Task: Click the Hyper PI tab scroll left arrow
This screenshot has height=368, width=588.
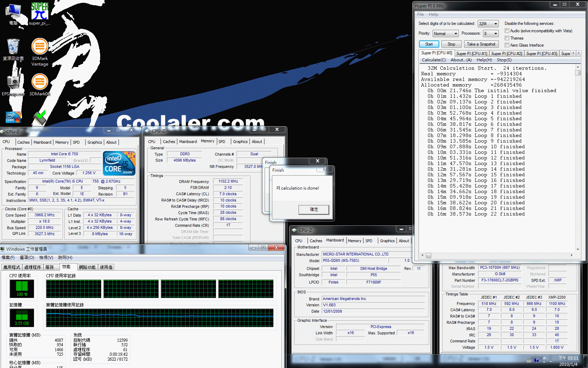Action: [573, 53]
